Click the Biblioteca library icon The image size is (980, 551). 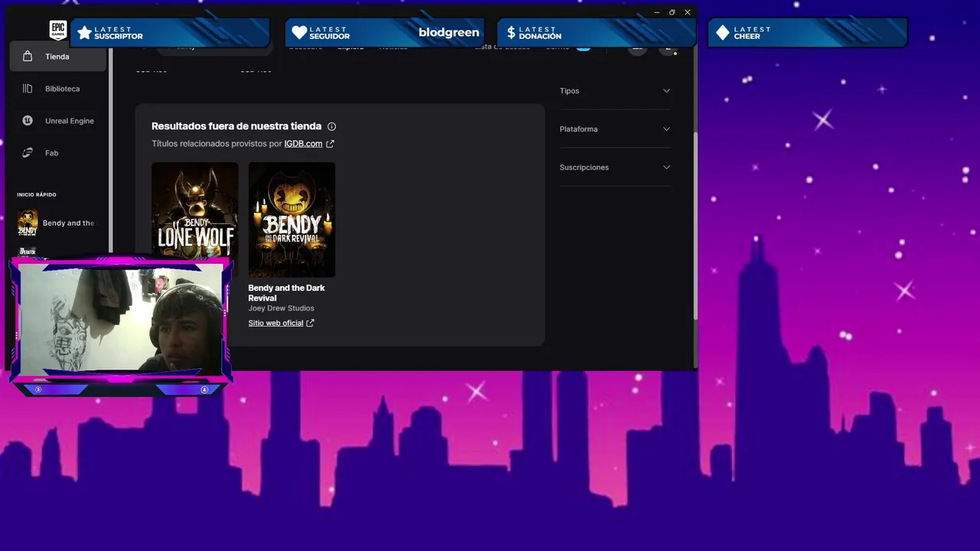point(28,89)
